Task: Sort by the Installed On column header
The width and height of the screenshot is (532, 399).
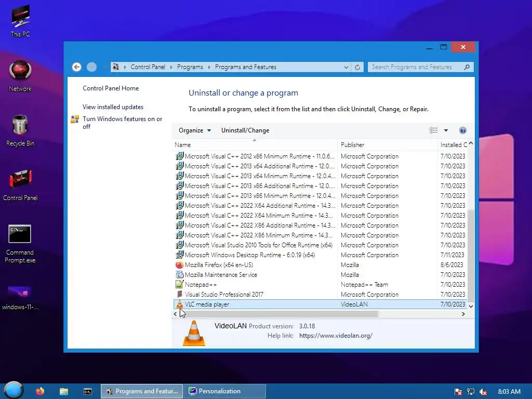Action: coord(453,144)
